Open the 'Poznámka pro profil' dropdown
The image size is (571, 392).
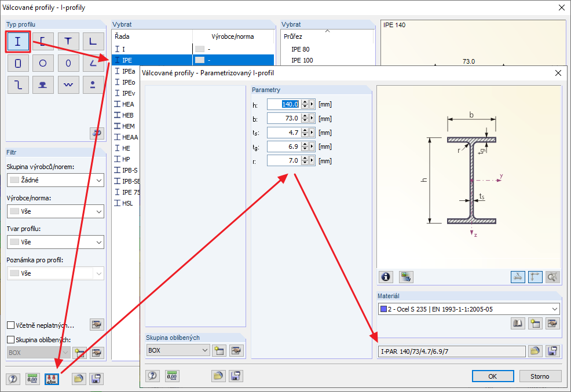point(56,273)
